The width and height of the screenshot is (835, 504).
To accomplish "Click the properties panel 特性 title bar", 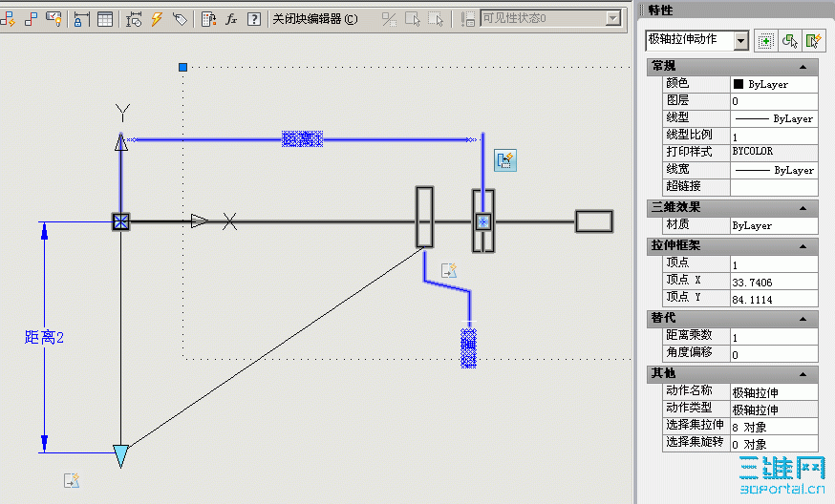I will (x=736, y=10).
